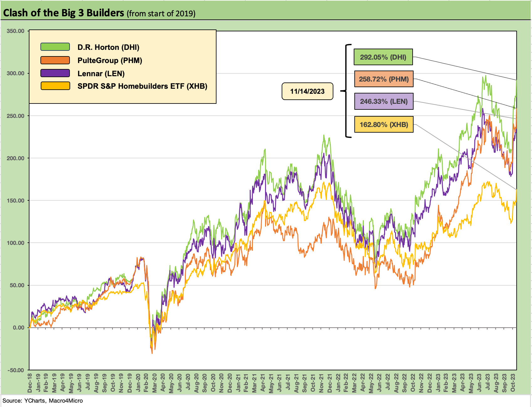Select the 300.00 y-axis label
Image resolution: width=532 pixels, height=407 pixels.
15,73
